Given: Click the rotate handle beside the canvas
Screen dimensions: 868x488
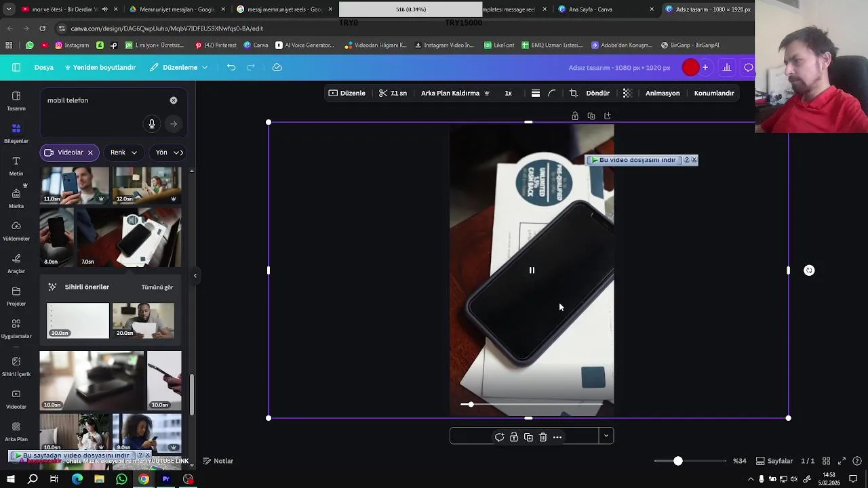Looking at the screenshot, I should pyautogui.click(x=809, y=270).
